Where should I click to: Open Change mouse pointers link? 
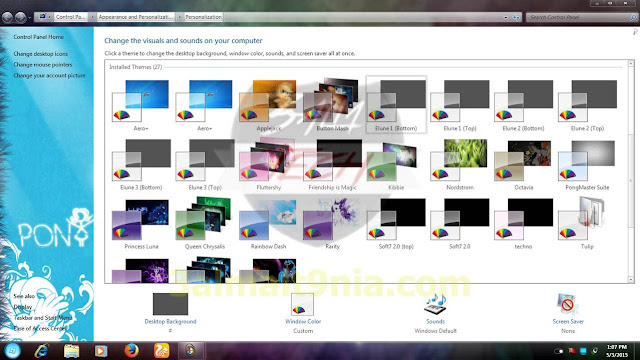pos(42,64)
